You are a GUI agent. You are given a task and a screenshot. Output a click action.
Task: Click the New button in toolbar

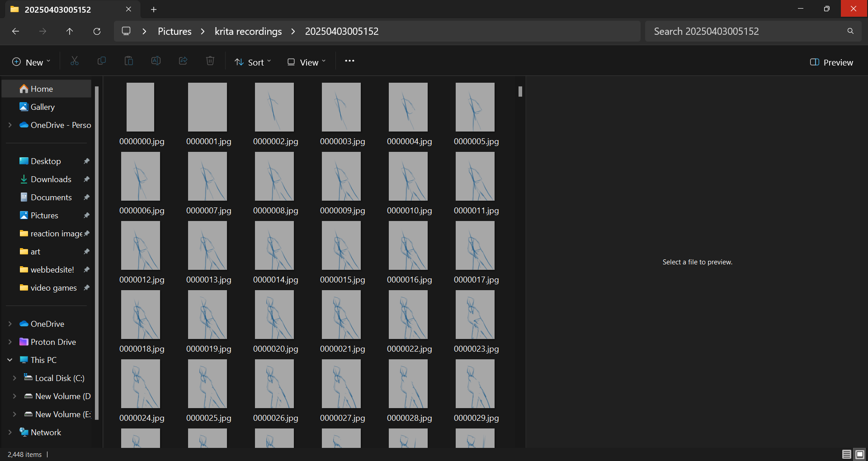(x=31, y=62)
